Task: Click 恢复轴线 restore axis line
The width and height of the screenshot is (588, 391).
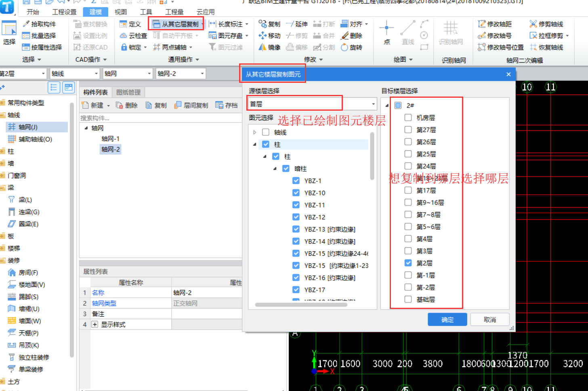Action: coord(546,47)
